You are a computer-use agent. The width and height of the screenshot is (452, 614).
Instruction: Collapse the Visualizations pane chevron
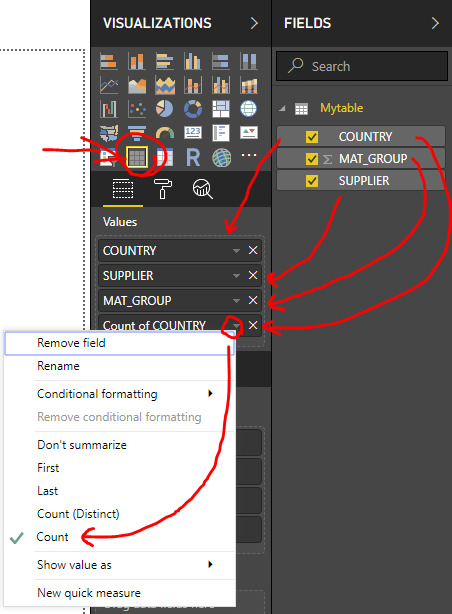click(254, 23)
